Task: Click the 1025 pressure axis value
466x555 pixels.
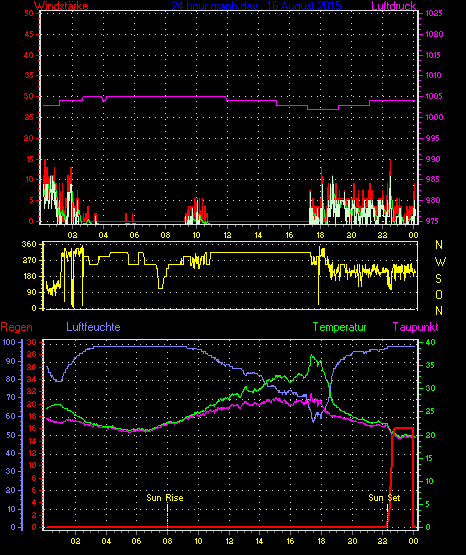Action: (x=434, y=13)
